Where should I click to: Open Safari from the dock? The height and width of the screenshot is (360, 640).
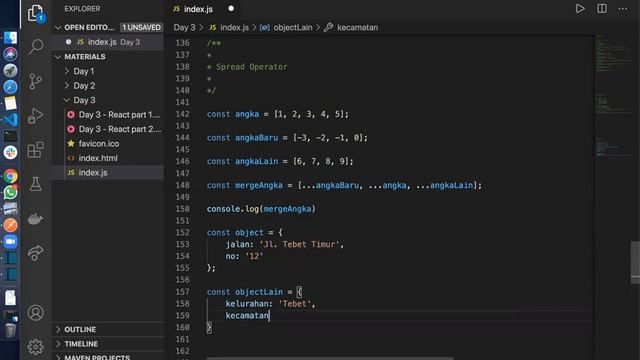point(10,87)
